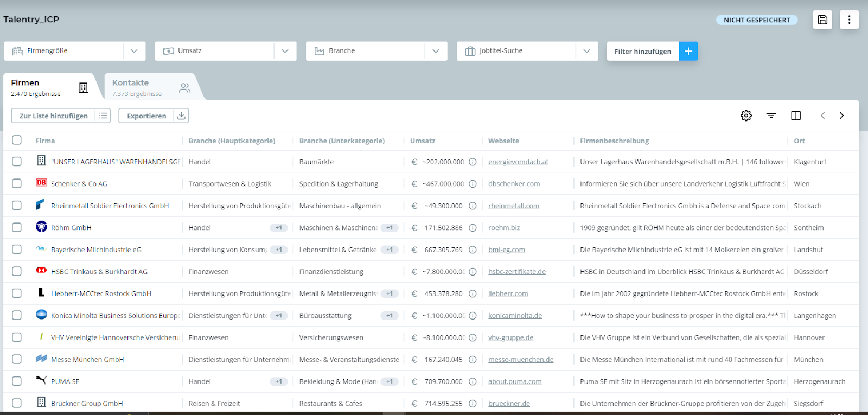Image resolution: width=868 pixels, height=415 pixels.
Task: Click info icon for ~467.000.000 revenue
Action: pyautogui.click(x=473, y=184)
